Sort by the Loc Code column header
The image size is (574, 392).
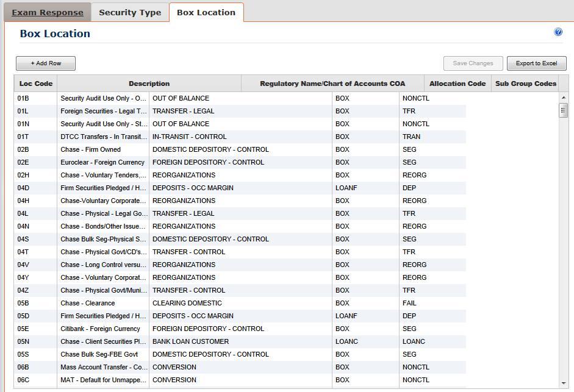click(x=36, y=84)
